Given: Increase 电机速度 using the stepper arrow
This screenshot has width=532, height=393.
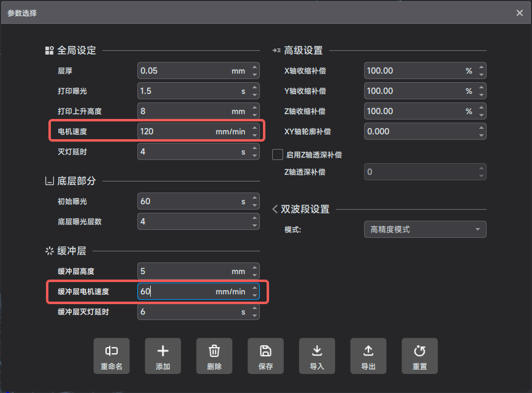Looking at the screenshot, I should [255, 128].
